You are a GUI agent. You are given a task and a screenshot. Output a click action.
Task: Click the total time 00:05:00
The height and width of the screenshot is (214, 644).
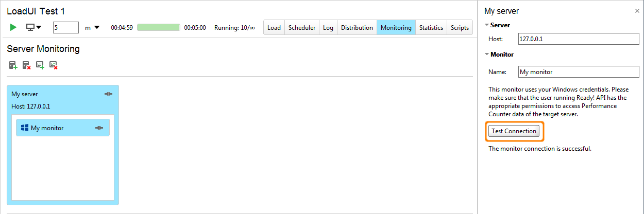point(195,28)
